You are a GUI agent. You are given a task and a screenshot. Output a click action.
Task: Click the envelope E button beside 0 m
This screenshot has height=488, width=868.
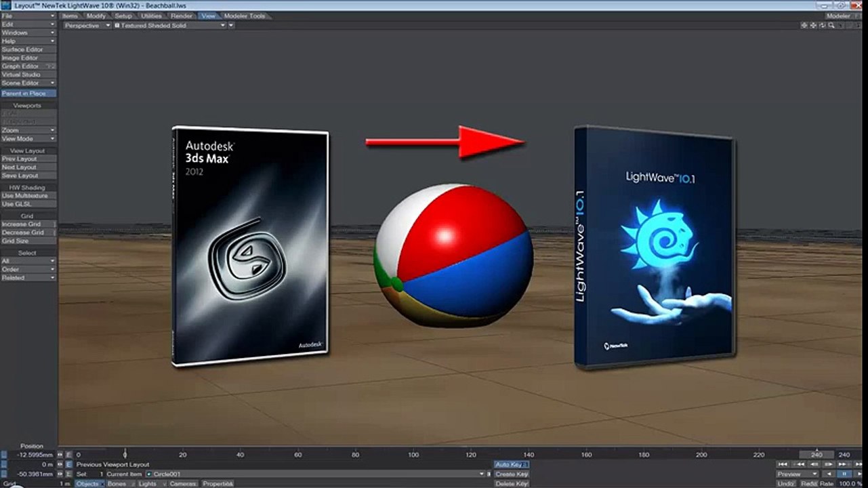pyautogui.click(x=68, y=464)
